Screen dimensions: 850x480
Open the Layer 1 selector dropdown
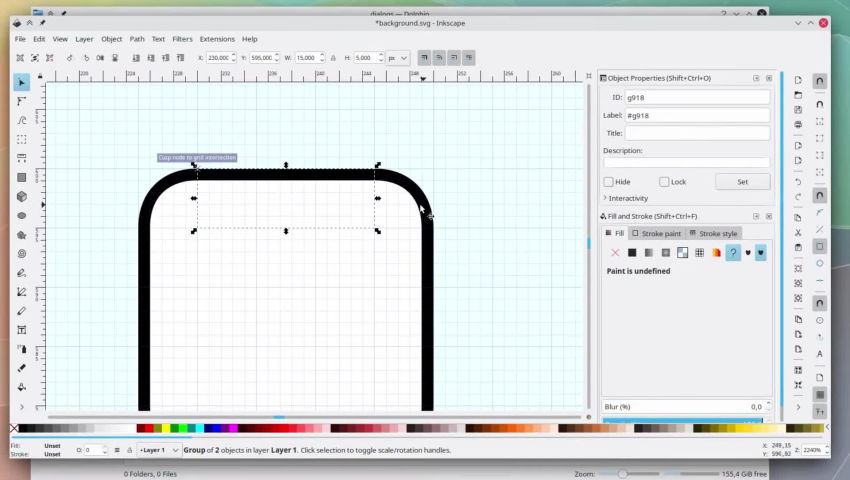coord(159,450)
